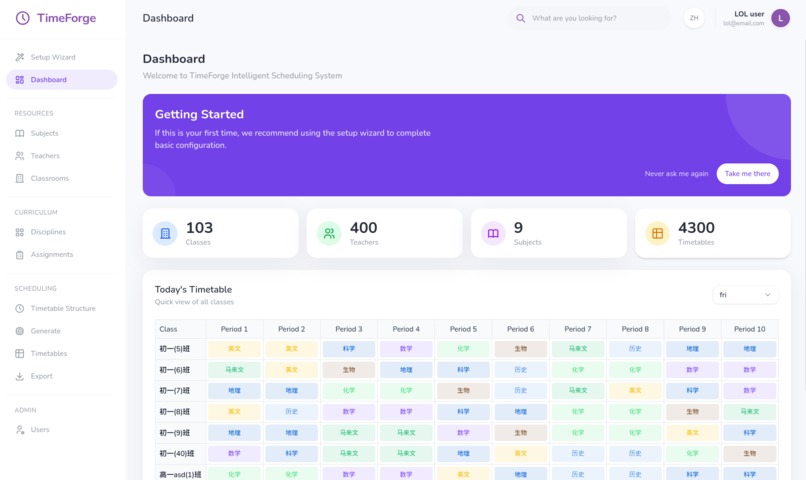
Task: Click the 9 Subjects stat card
Action: (549, 233)
